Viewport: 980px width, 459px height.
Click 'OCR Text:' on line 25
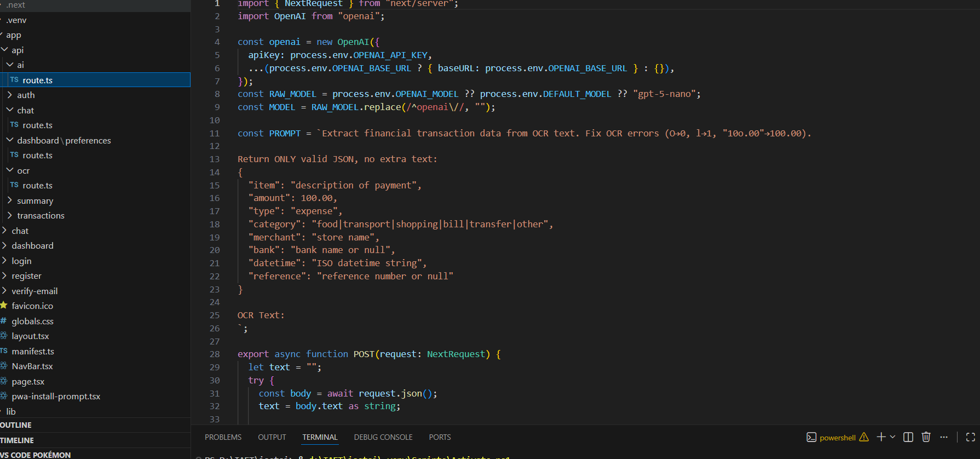coord(261,315)
